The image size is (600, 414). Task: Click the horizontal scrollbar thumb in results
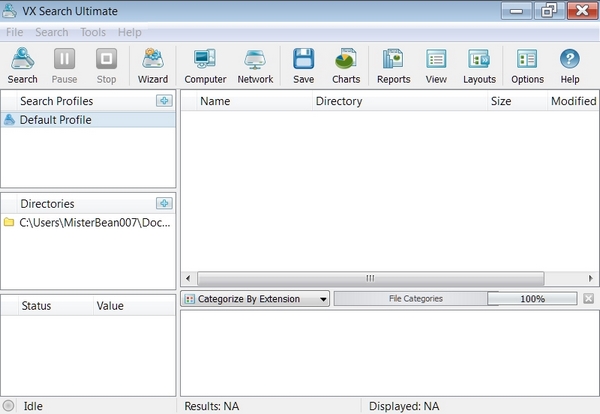(370, 278)
